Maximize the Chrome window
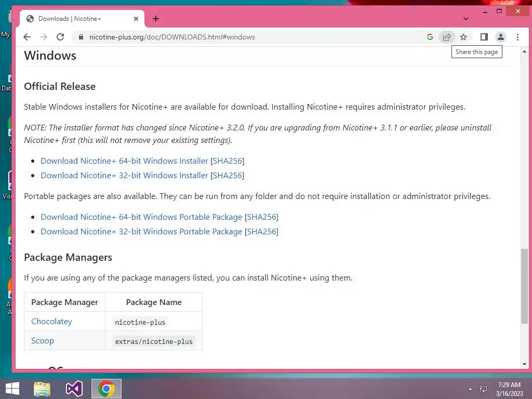Image resolution: width=532 pixels, height=399 pixels. point(499,11)
